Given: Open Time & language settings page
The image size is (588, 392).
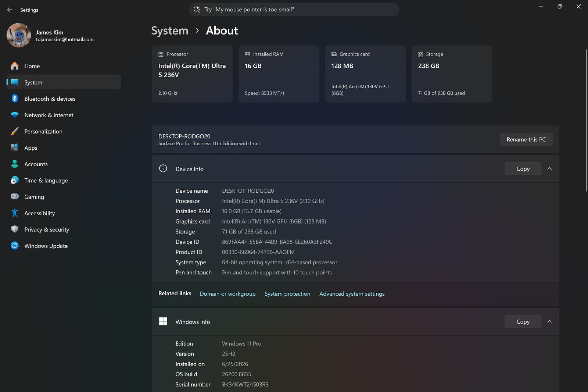Looking at the screenshot, I should point(64,181).
